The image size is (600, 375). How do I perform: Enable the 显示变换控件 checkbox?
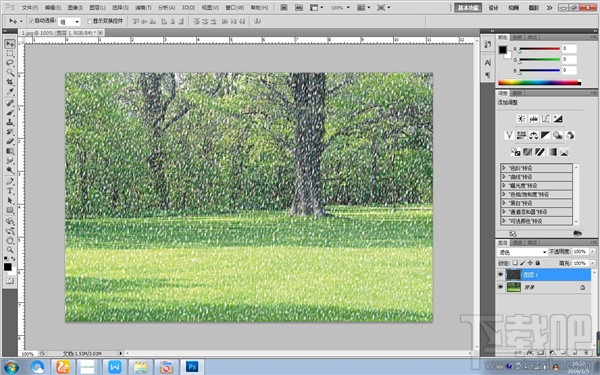(90, 21)
